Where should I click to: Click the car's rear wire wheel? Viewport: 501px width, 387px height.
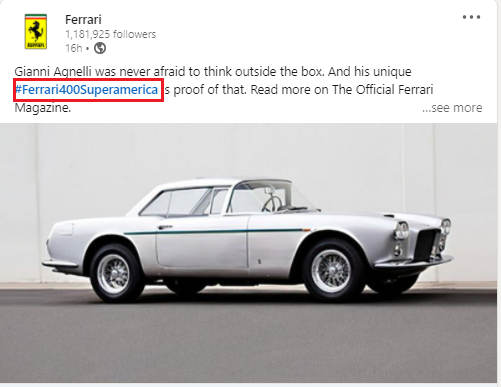[x=116, y=274]
